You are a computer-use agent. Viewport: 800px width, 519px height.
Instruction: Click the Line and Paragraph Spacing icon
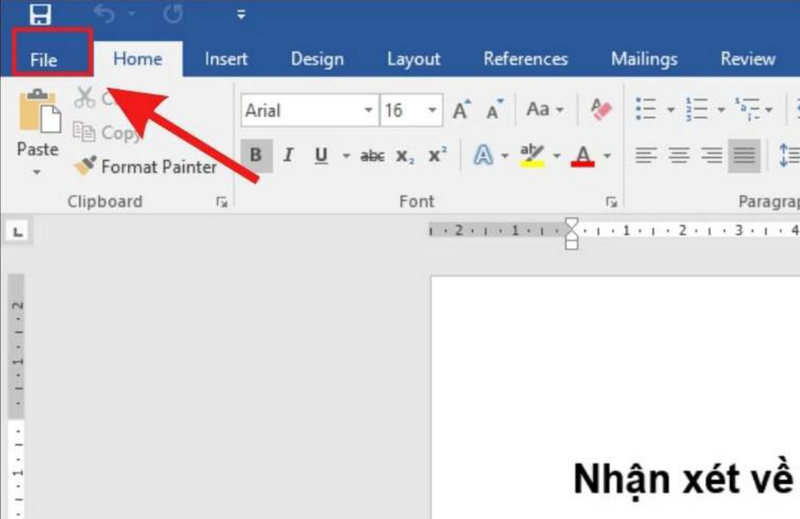tap(789, 155)
